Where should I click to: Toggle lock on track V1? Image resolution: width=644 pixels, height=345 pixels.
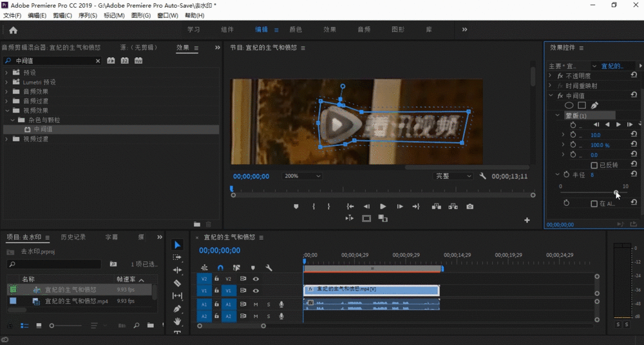tap(216, 290)
